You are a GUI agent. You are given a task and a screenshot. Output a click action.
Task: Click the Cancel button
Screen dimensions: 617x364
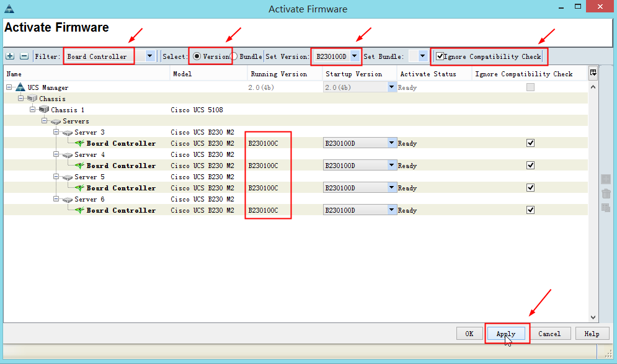pos(549,334)
